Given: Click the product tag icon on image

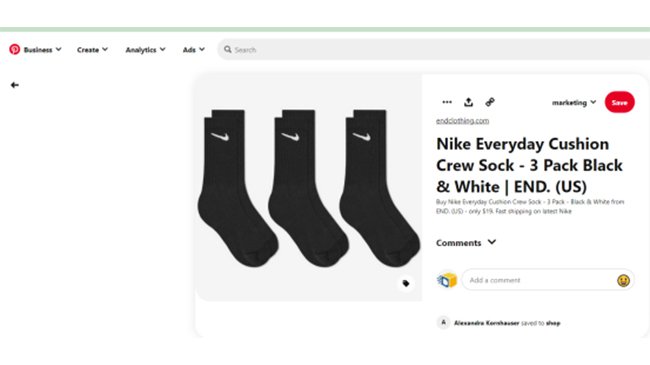Looking at the screenshot, I should pyautogui.click(x=406, y=283).
